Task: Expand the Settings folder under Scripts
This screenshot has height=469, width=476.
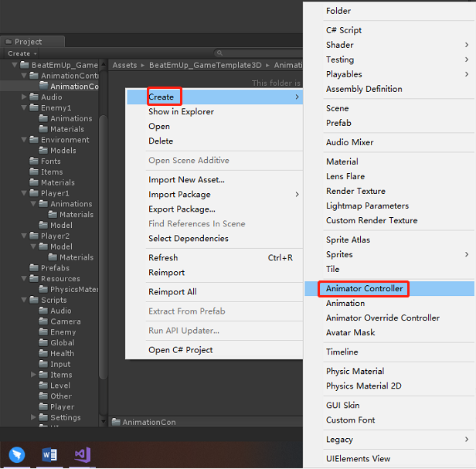Action: pos(33,417)
